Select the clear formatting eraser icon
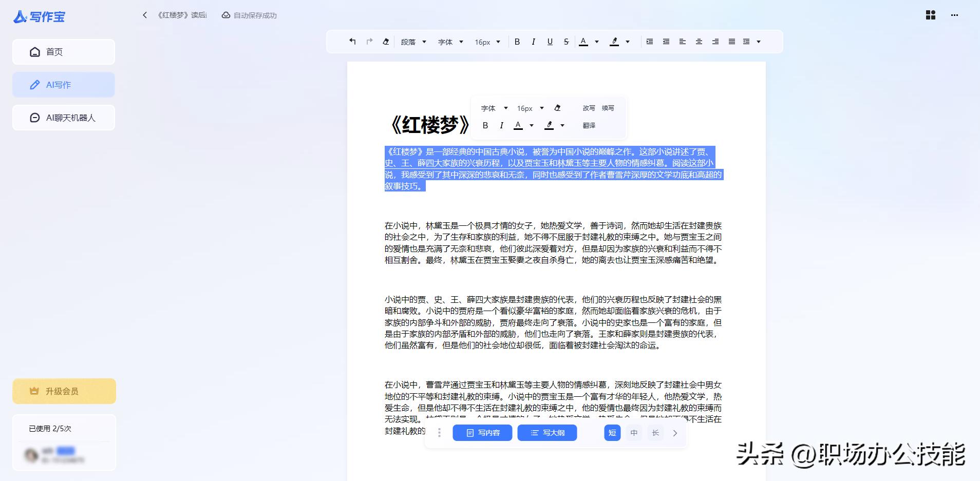Viewport: 980px width, 481px height. [386, 42]
